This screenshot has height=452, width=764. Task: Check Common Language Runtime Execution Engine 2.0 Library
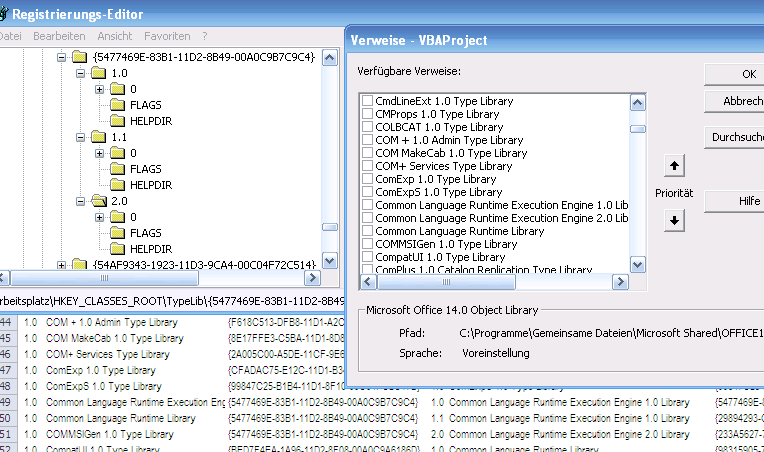pyautogui.click(x=367, y=218)
